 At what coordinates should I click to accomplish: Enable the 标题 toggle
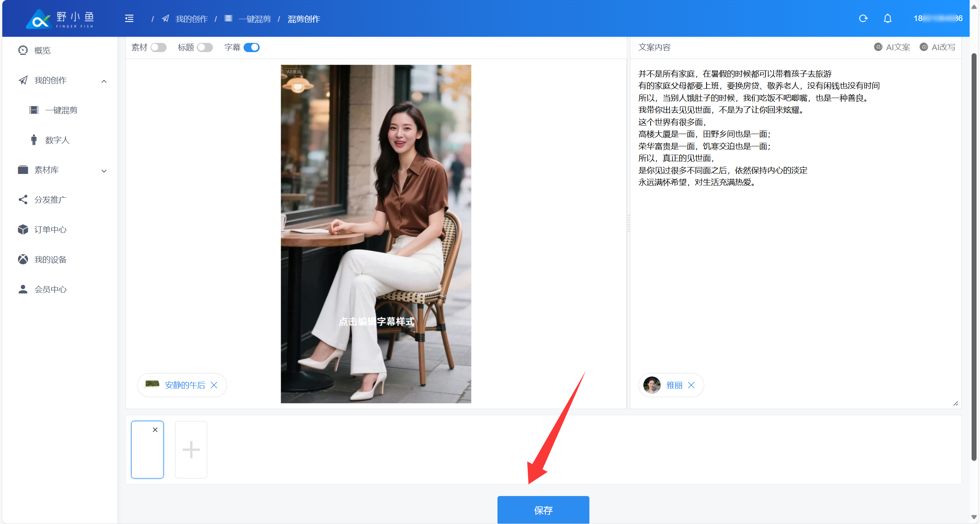[205, 47]
